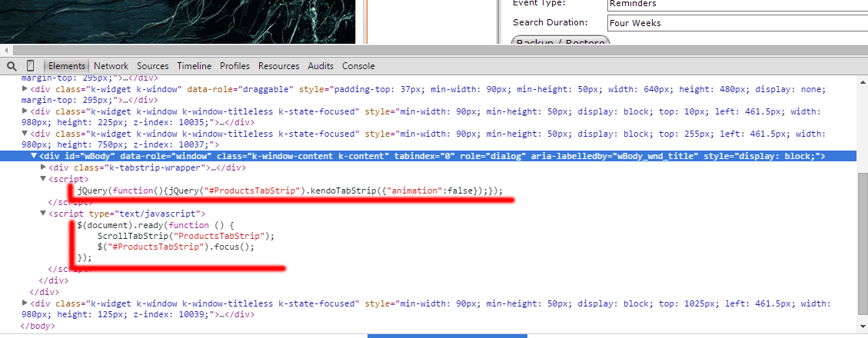Collapse the first script element

point(44,179)
